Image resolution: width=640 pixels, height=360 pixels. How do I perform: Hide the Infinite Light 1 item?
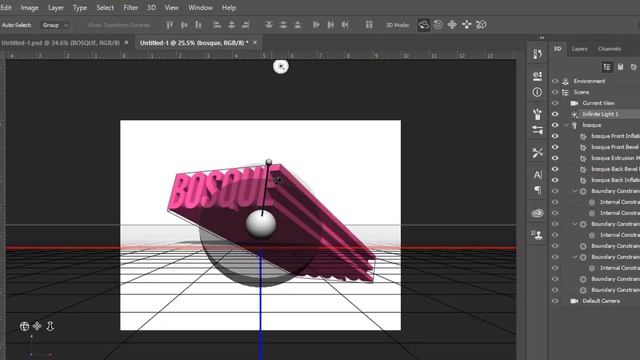click(555, 114)
